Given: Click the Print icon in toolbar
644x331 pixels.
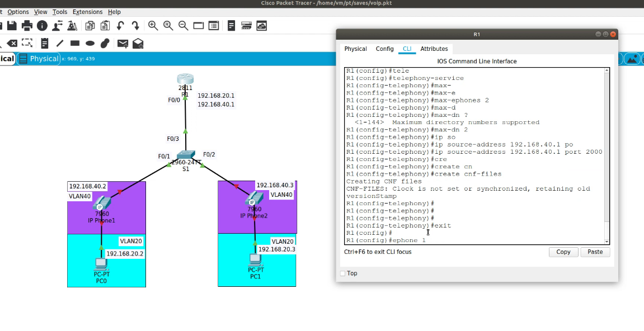Looking at the screenshot, I should click(x=27, y=26).
